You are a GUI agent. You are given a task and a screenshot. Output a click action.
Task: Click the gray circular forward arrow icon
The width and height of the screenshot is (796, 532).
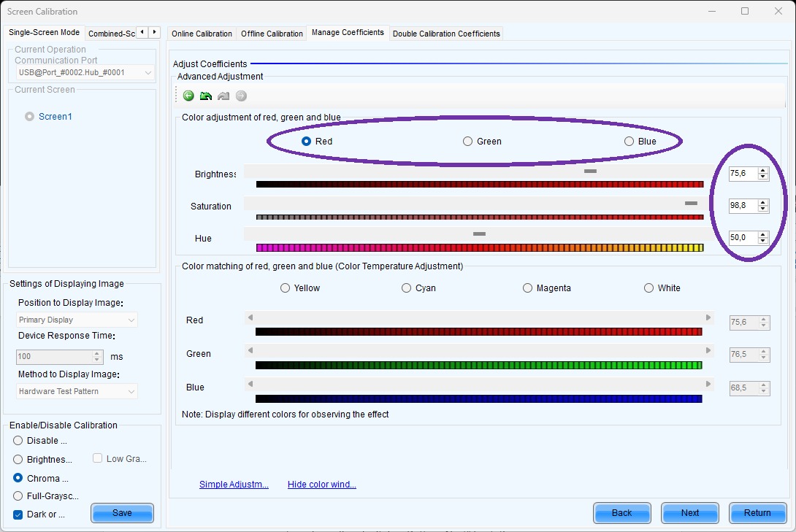point(241,96)
